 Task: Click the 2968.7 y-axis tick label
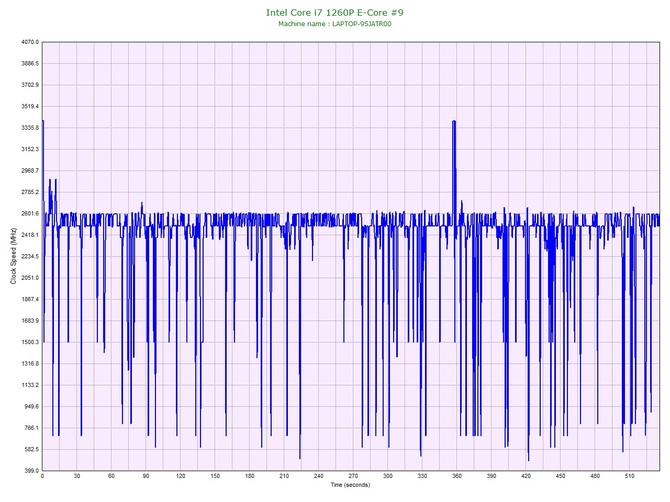pos(30,170)
